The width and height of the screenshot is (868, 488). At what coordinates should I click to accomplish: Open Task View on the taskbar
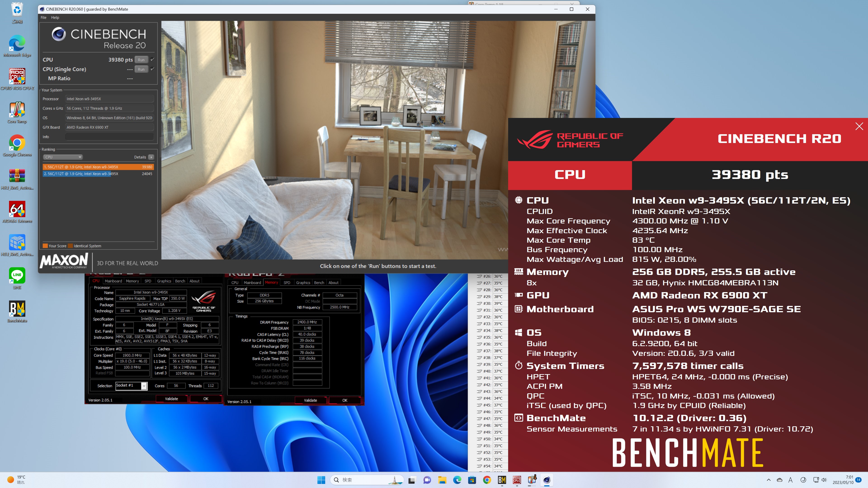click(412, 480)
